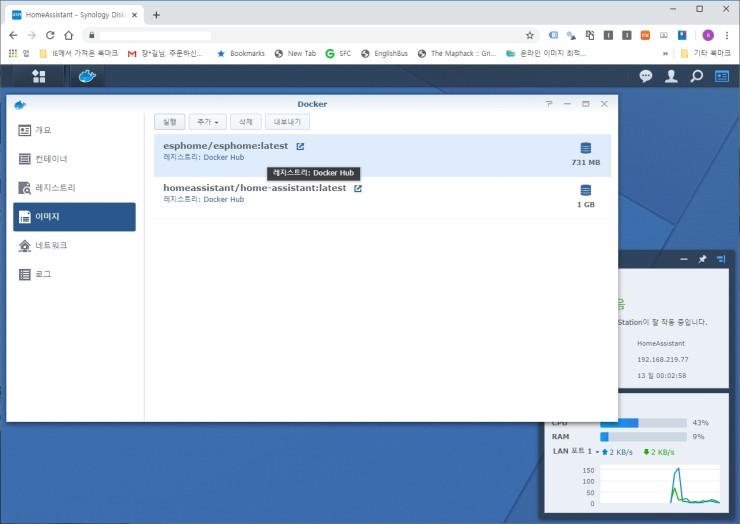Screen dimensions: 740x524
Task: Select the Docker whale icon in DSM taskbar
Action: point(87,76)
